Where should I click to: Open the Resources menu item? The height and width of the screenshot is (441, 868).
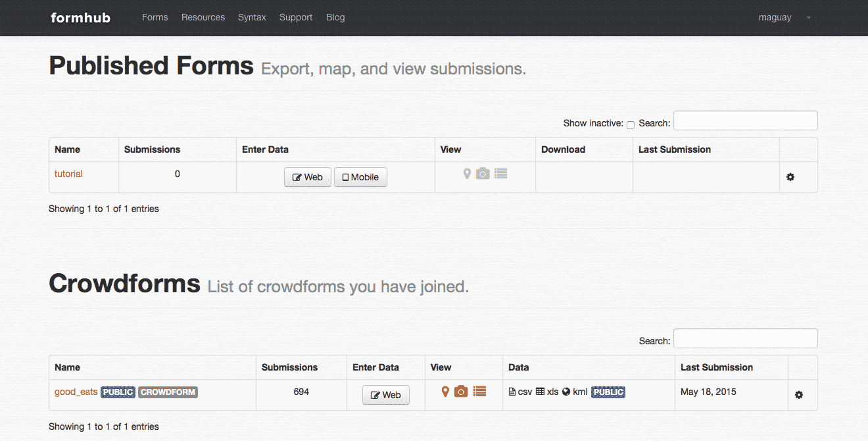(x=203, y=18)
